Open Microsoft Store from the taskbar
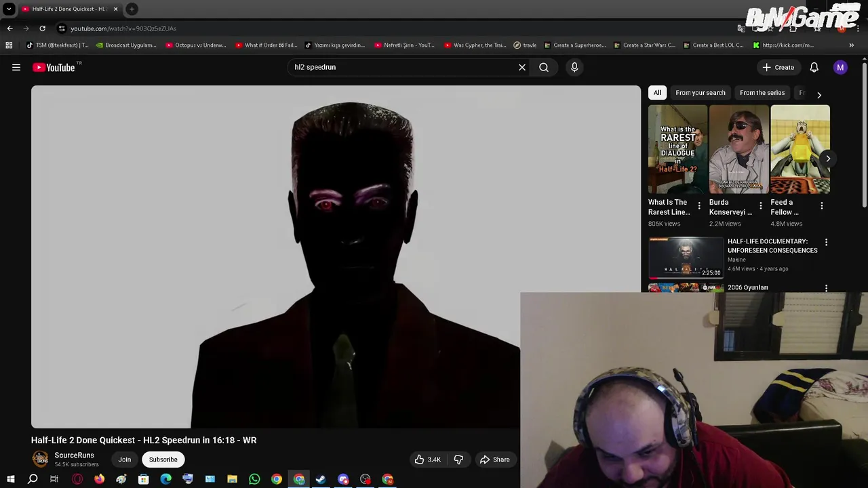The height and width of the screenshot is (488, 868). [x=143, y=479]
